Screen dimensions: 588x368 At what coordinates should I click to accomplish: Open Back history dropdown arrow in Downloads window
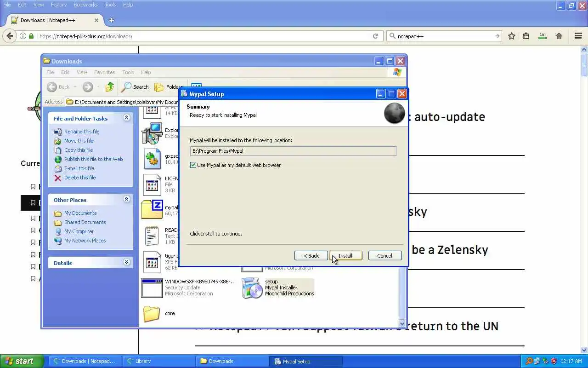click(75, 87)
